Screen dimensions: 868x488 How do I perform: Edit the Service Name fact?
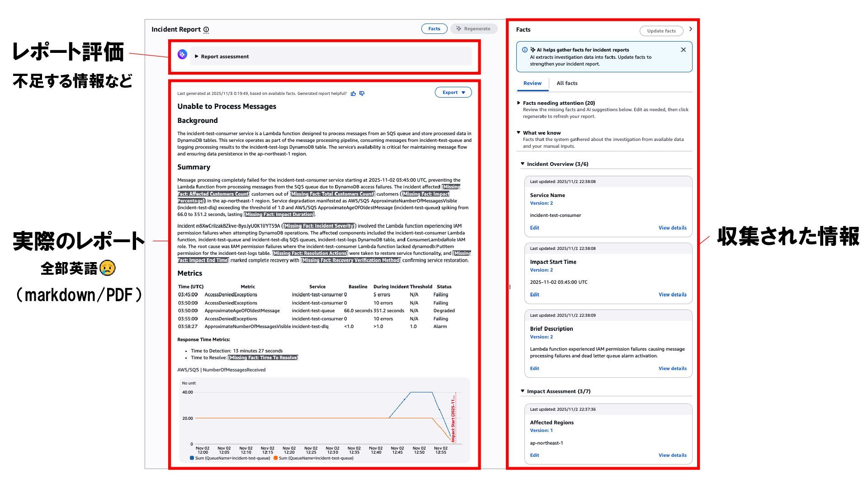[534, 228]
